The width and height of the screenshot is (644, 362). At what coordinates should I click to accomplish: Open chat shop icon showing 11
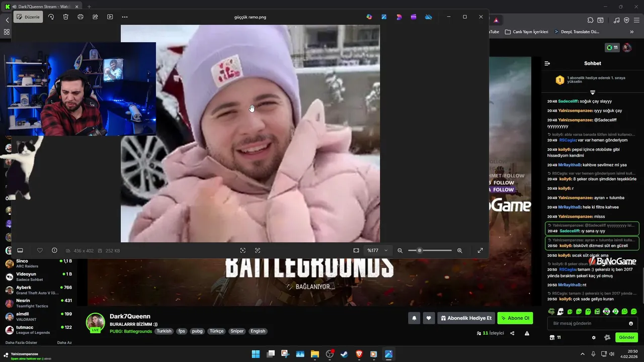pos(555,337)
